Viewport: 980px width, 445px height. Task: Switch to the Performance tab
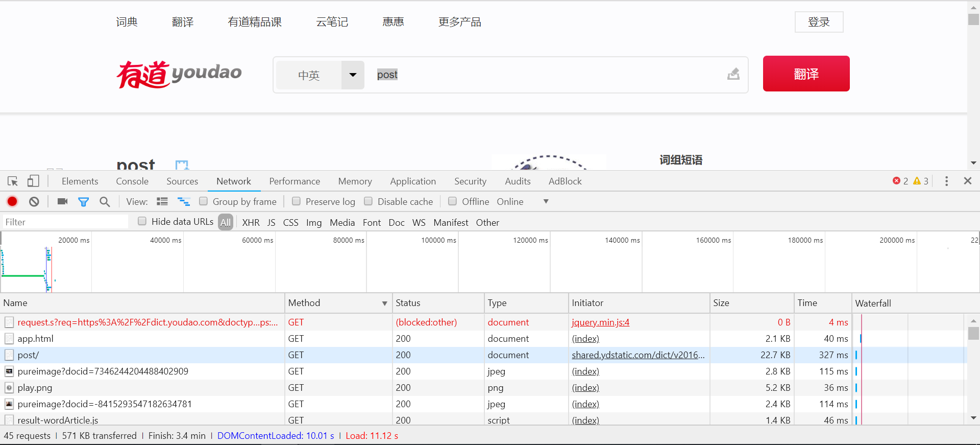click(x=295, y=181)
